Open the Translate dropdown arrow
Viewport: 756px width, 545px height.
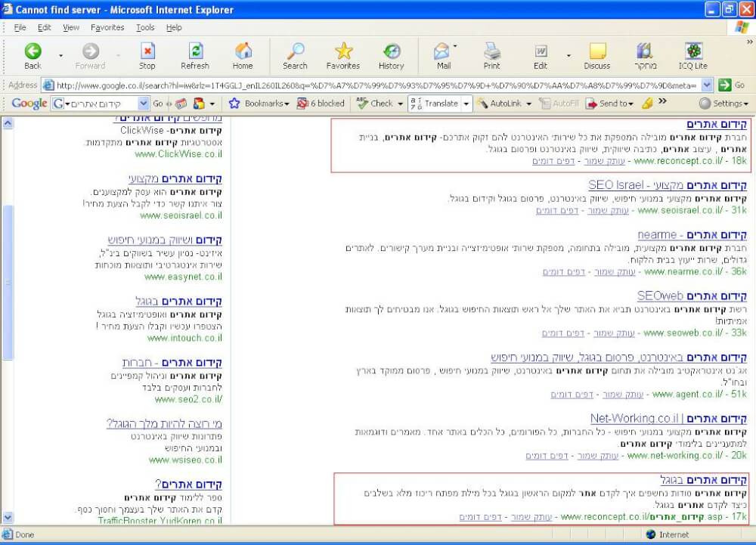466,104
